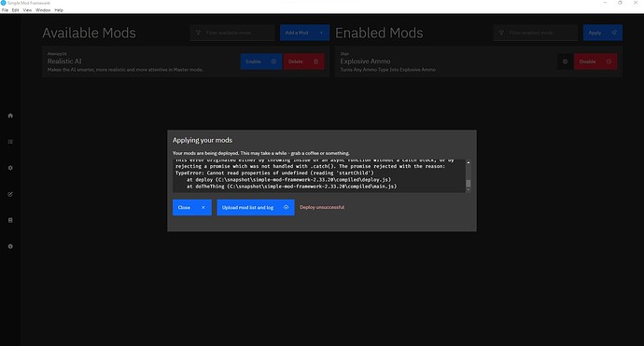Disable the Explosive Ammo mod
Image resolution: width=644 pixels, height=346 pixels.
pyautogui.click(x=595, y=62)
